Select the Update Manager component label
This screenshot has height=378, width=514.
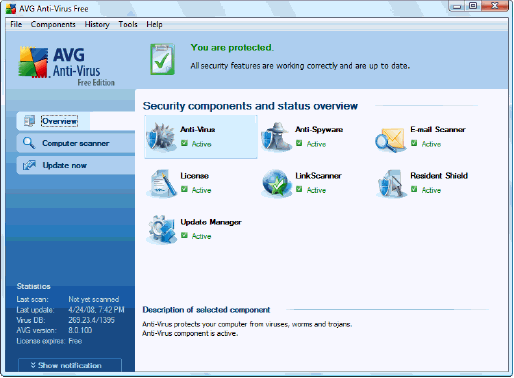[x=211, y=222]
